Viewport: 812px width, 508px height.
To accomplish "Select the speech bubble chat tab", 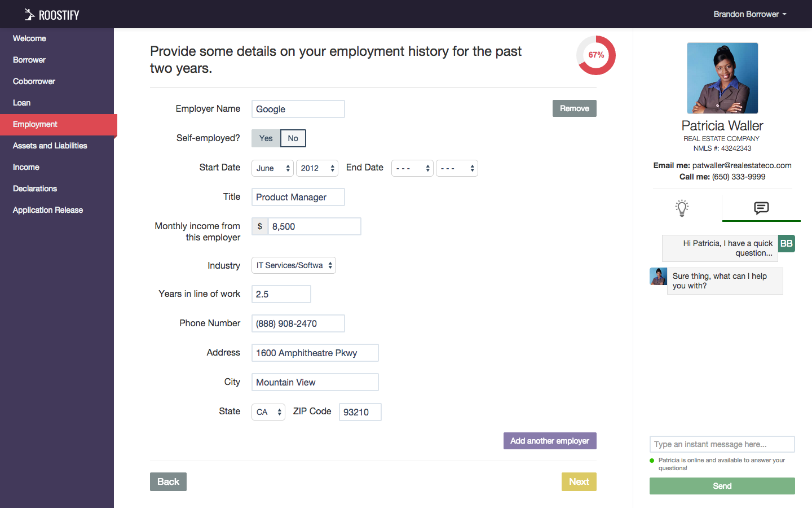I will tap(761, 208).
